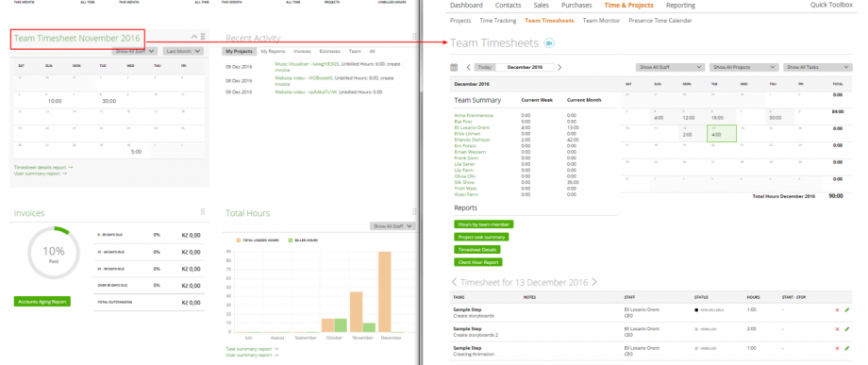
Task: Go to previous day of Timesheet for 13 December
Action: click(x=455, y=282)
